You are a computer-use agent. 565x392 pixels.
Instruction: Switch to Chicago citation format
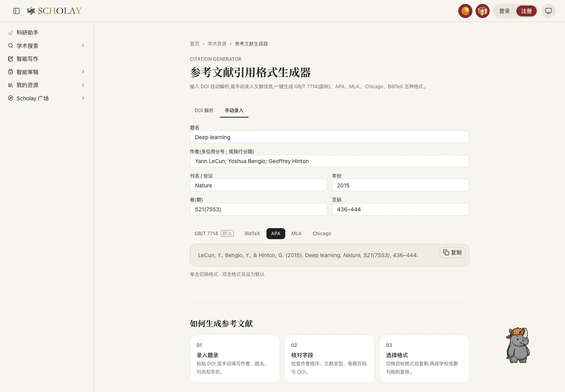322,234
